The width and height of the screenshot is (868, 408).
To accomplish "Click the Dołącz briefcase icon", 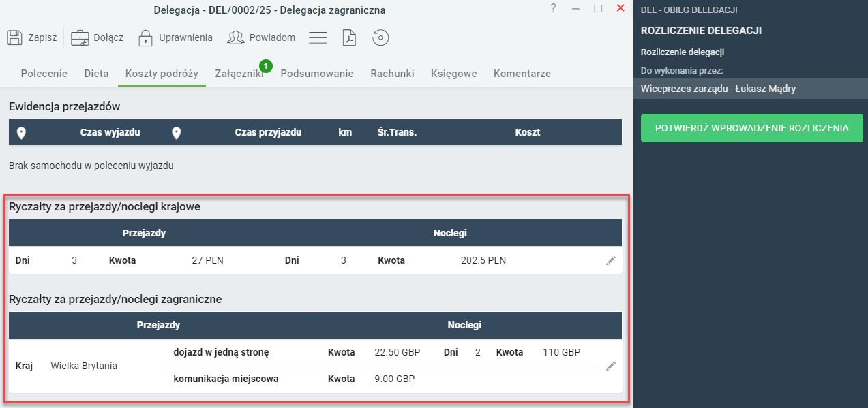I will pyautogui.click(x=80, y=37).
